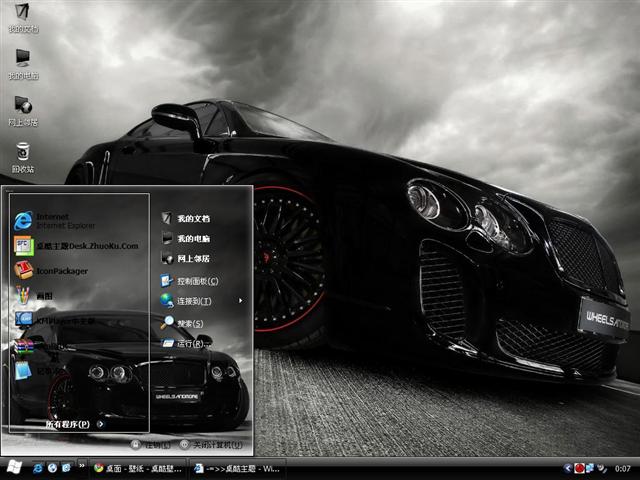Click Log Off 注销(L) button
640x480 pixels.
coord(150,445)
